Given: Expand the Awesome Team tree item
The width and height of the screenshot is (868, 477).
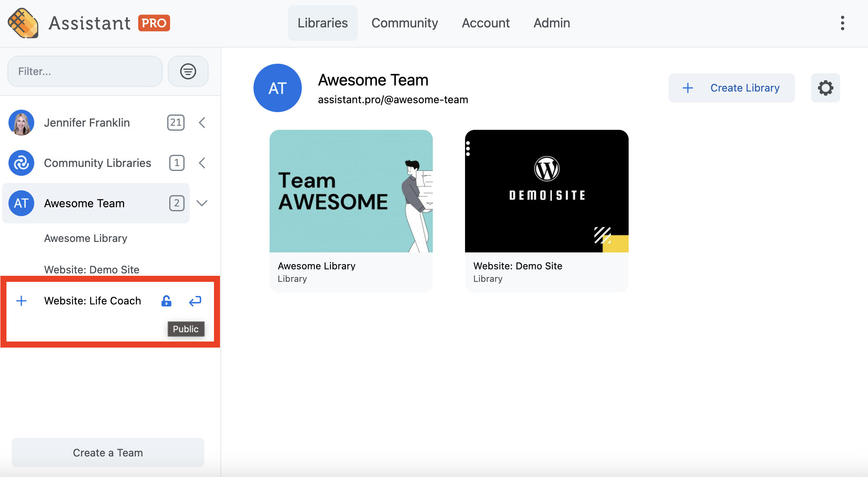Looking at the screenshot, I should 201,203.
